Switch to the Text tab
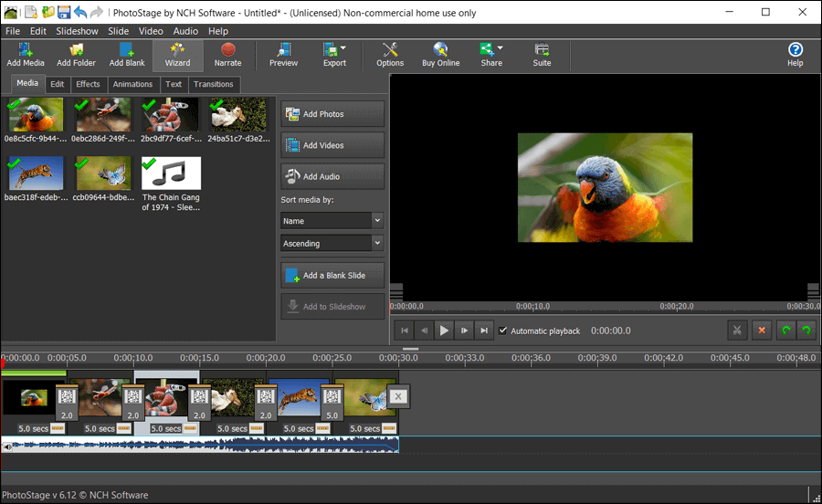Image resolution: width=822 pixels, height=504 pixels. [174, 84]
